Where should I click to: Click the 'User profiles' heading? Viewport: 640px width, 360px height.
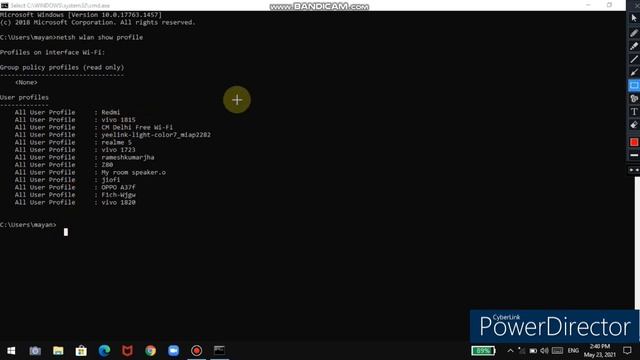point(24,97)
